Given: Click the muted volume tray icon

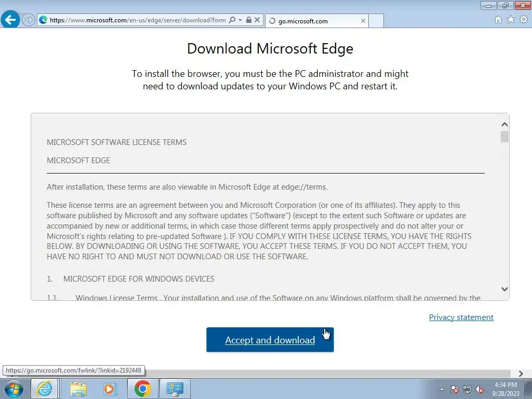Looking at the screenshot, I should coord(480,390).
